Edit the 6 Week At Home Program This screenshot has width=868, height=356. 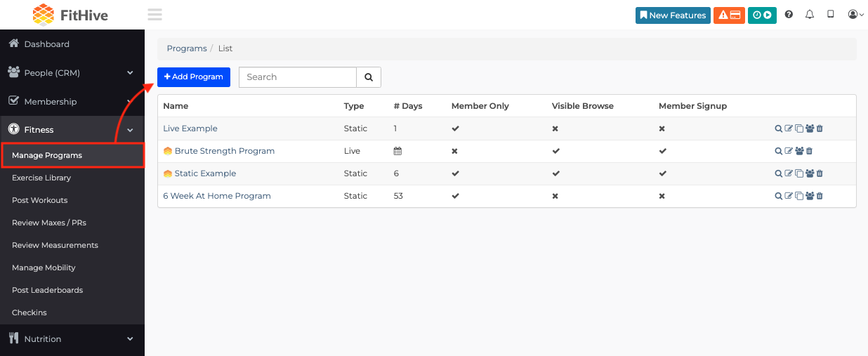[x=789, y=196]
